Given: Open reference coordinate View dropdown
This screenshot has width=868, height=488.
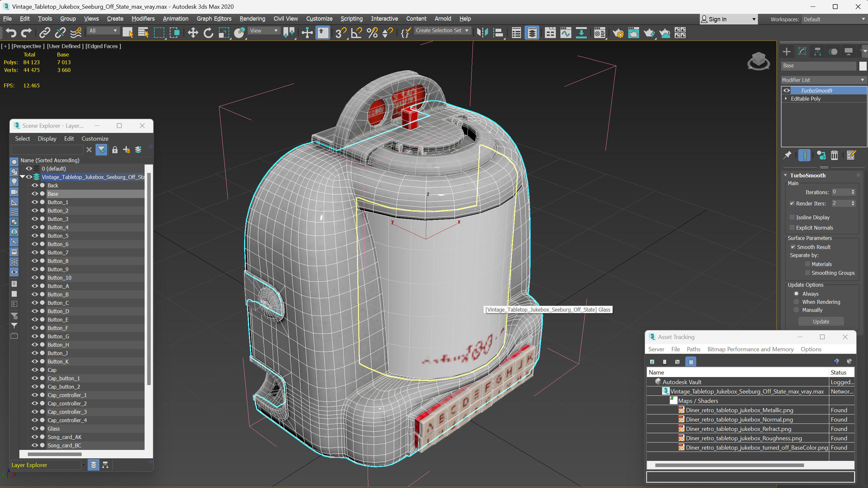Looking at the screenshot, I should click(263, 31).
